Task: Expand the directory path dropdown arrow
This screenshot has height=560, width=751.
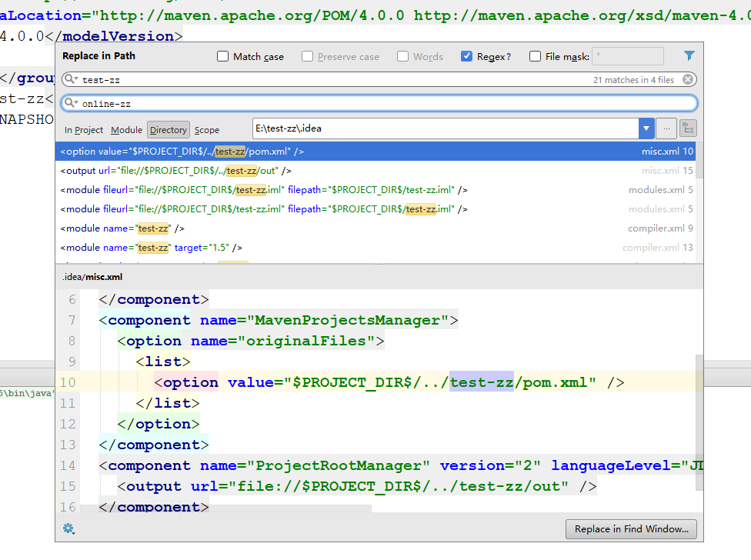Action: (646, 128)
